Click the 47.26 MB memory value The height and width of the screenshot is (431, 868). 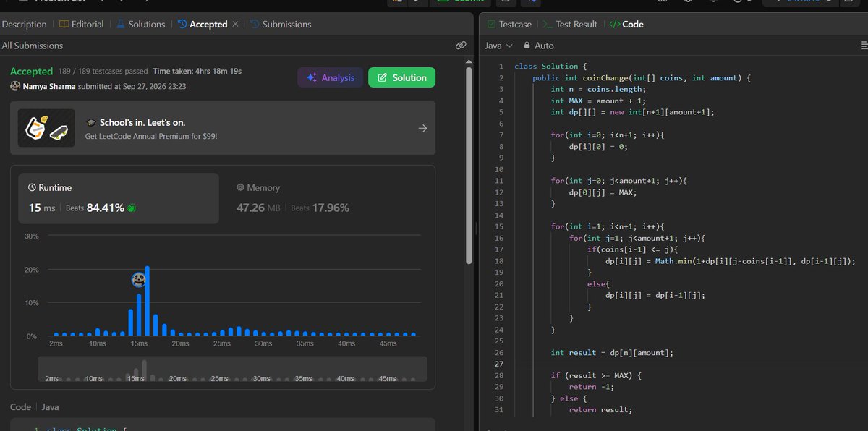[x=260, y=208]
